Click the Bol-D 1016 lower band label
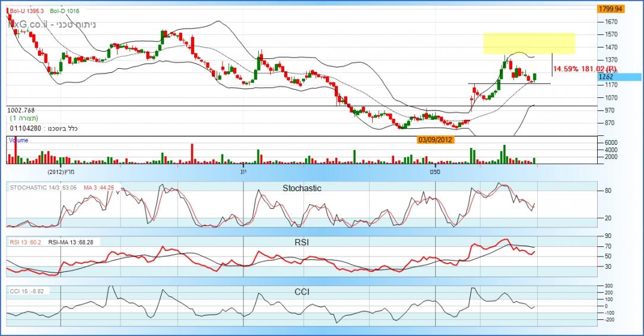 pyautogui.click(x=65, y=11)
